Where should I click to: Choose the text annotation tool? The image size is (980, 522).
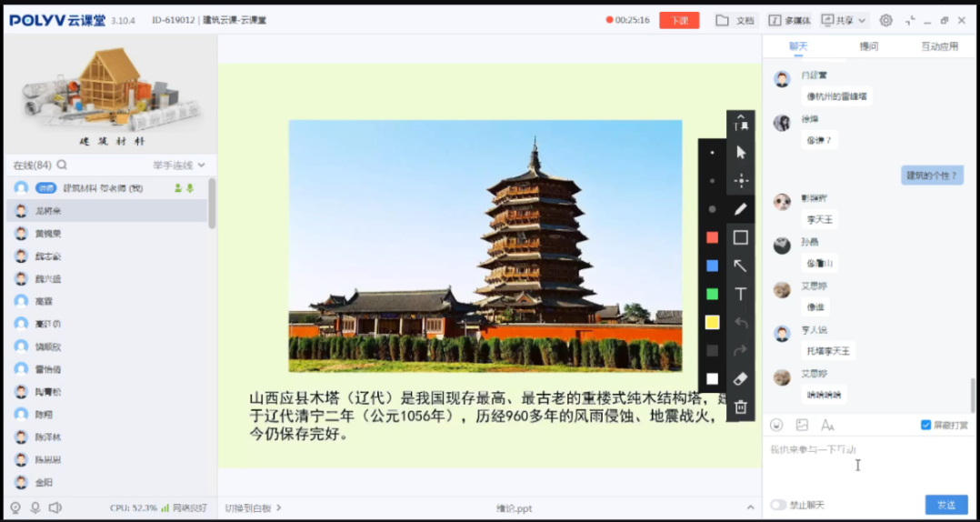[741, 294]
